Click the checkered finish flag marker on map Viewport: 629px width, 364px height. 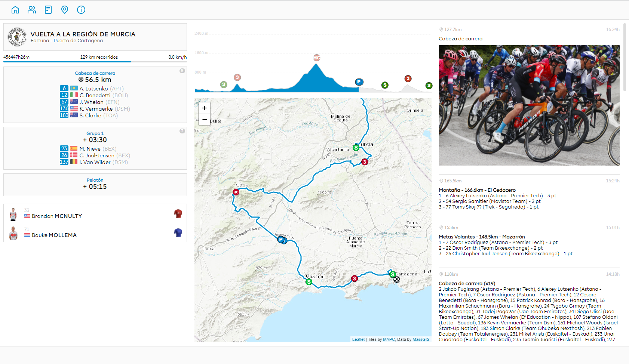click(x=397, y=280)
